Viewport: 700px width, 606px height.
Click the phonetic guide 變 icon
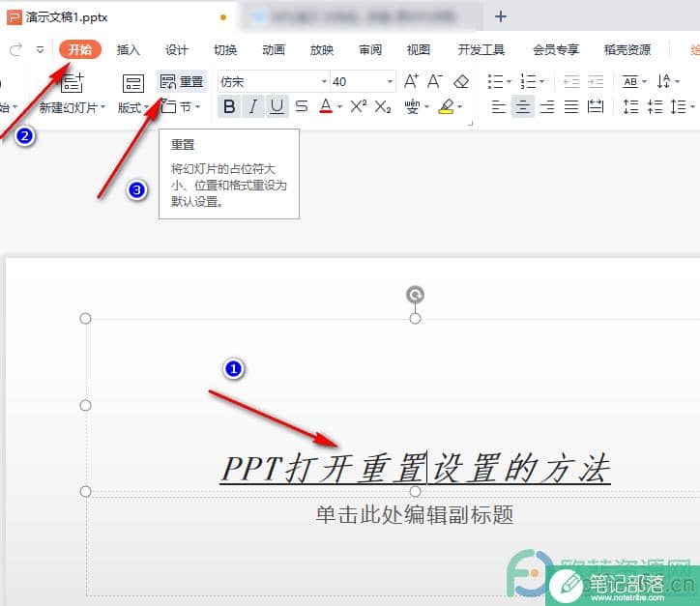(x=412, y=106)
